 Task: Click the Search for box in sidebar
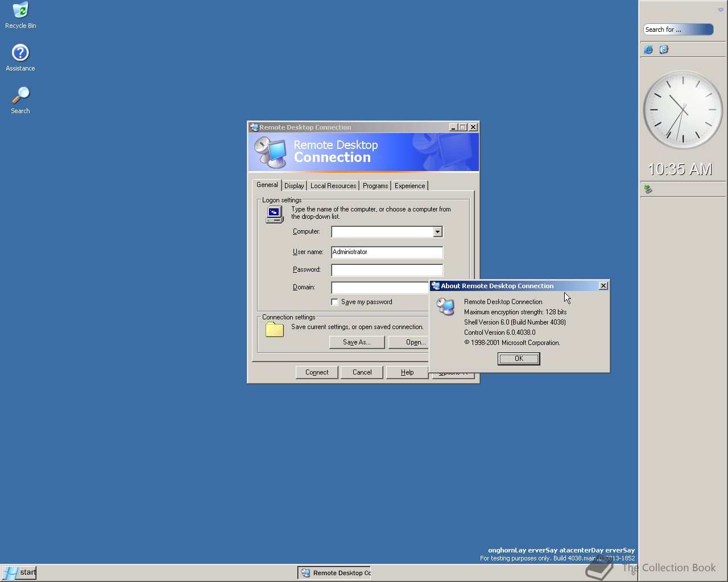pos(678,30)
